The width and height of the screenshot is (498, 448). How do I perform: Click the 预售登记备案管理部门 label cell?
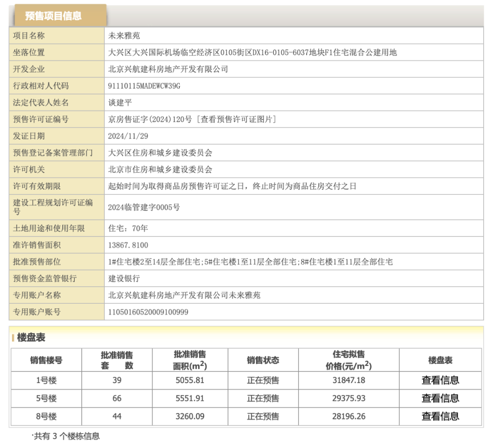[x=57, y=153]
